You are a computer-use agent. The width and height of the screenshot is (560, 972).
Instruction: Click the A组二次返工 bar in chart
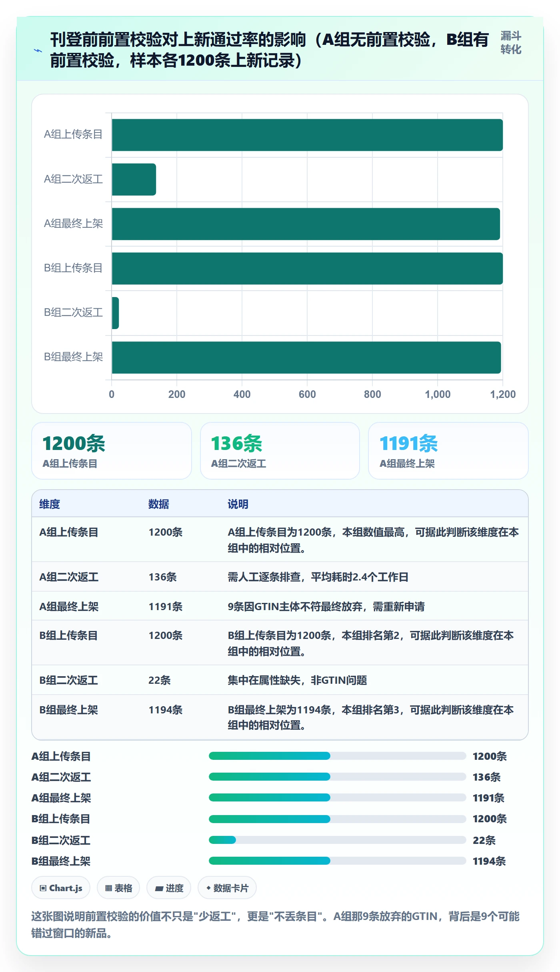134,179
